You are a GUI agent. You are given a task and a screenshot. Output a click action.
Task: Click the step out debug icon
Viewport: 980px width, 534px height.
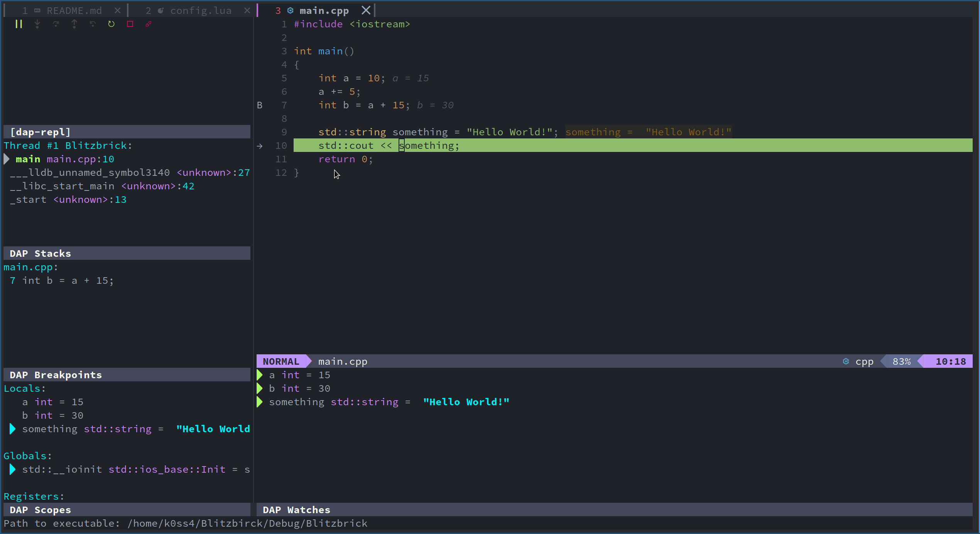(74, 24)
